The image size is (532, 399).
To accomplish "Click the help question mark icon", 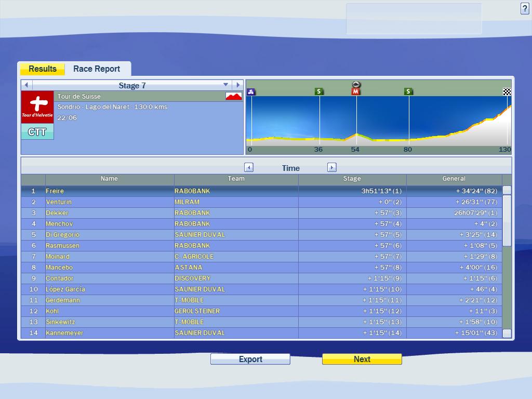I will [x=524, y=9].
